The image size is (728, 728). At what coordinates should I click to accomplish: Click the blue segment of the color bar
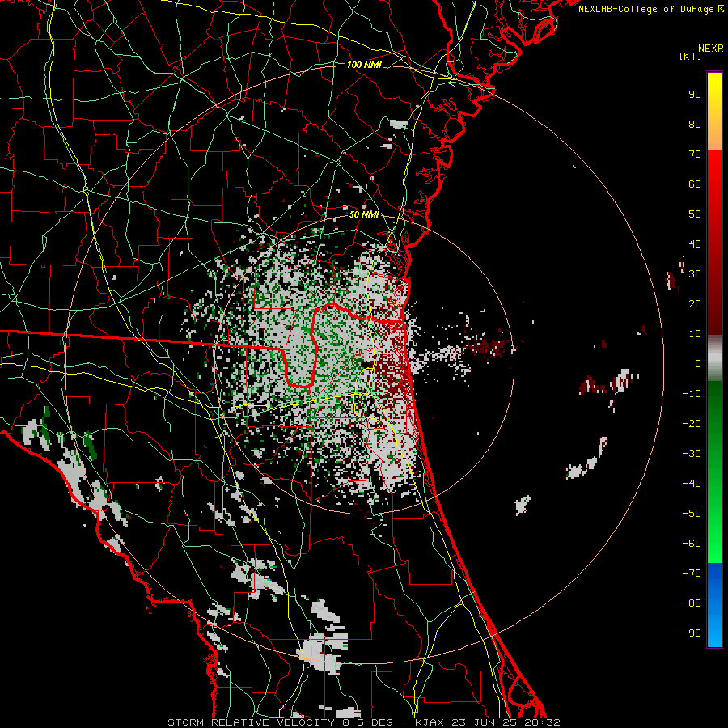[714, 605]
